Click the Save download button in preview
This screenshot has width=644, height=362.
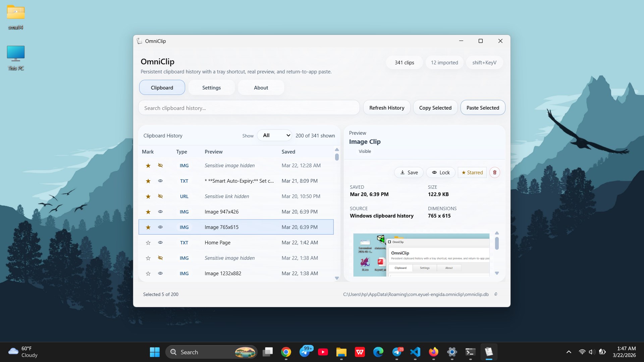409,172
